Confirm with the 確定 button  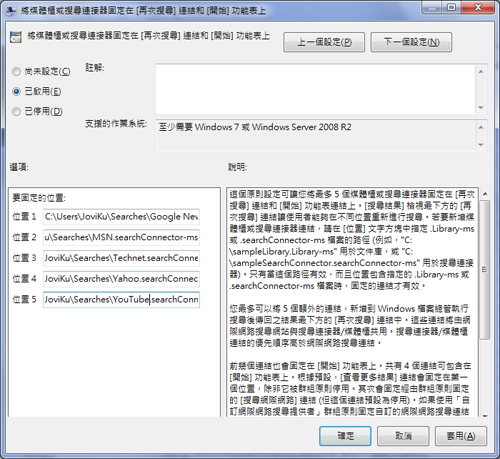345,436
